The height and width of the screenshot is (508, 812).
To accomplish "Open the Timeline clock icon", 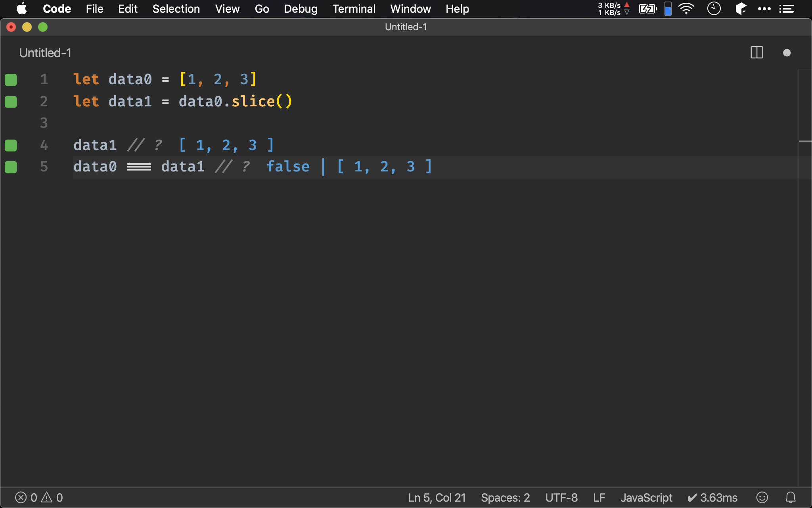I will [714, 9].
